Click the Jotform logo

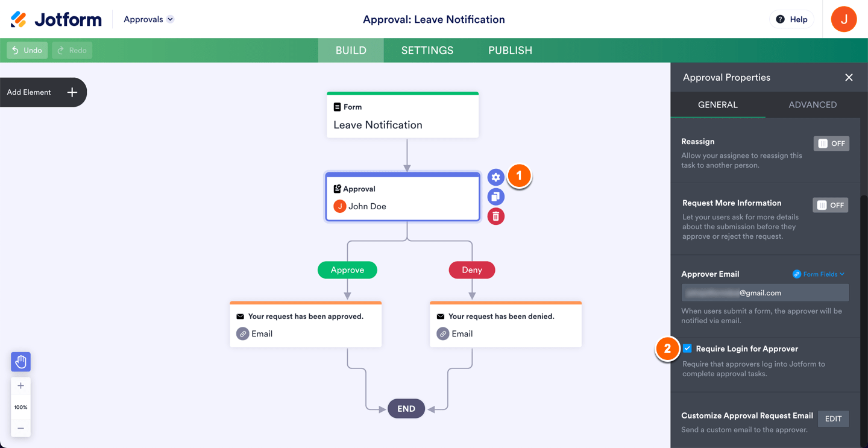(x=56, y=19)
